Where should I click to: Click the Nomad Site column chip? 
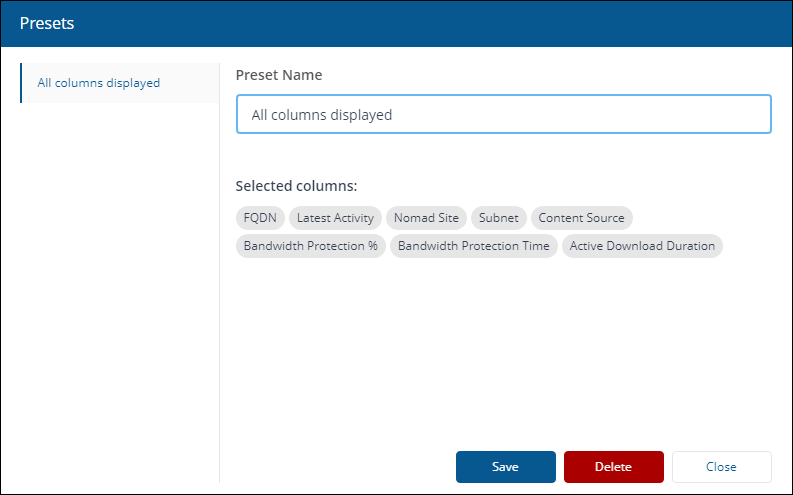(426, 218)
